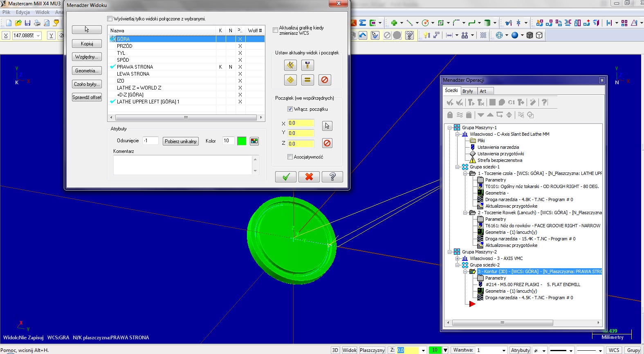Image resolution: width=644 pixels, height=354 pixels.
Task: Click the equals sign view icon
Action: click(307, 80)
